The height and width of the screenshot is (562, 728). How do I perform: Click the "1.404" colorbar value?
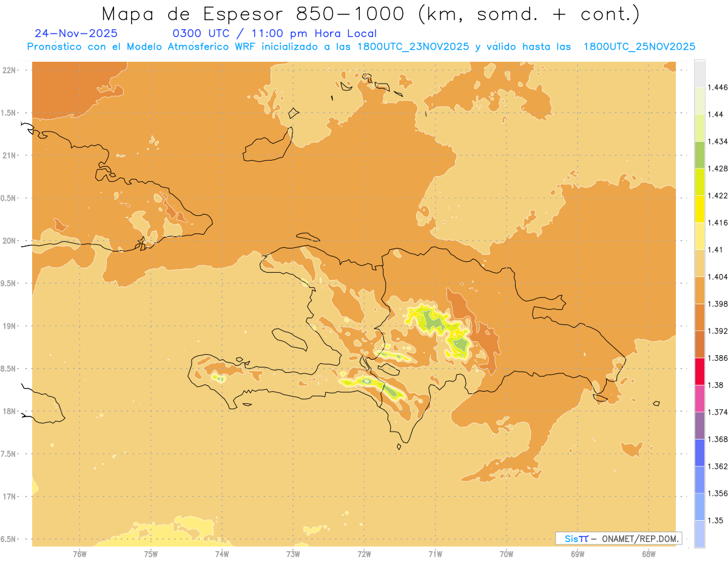718,276
